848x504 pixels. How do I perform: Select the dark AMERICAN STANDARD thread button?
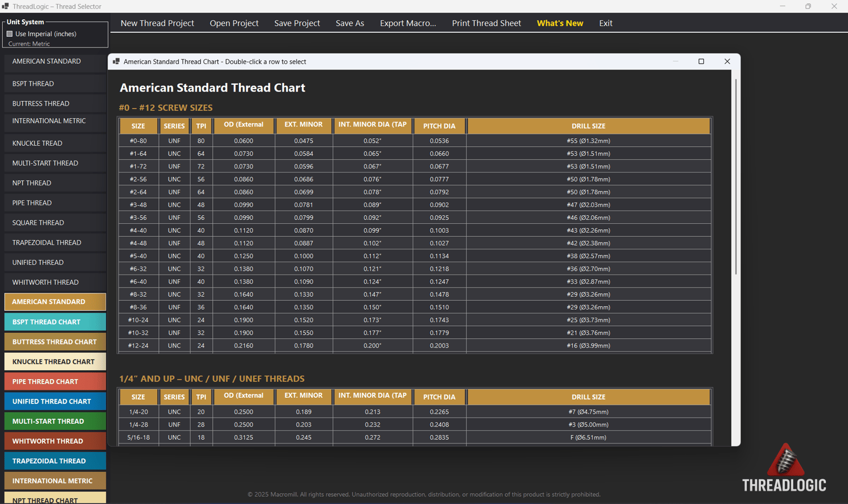(x=55, y=62)
